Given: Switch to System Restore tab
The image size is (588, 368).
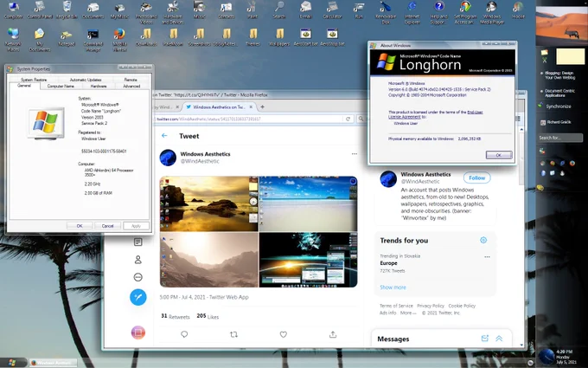Looking at the screenshot, I should [x=34, y=80].
